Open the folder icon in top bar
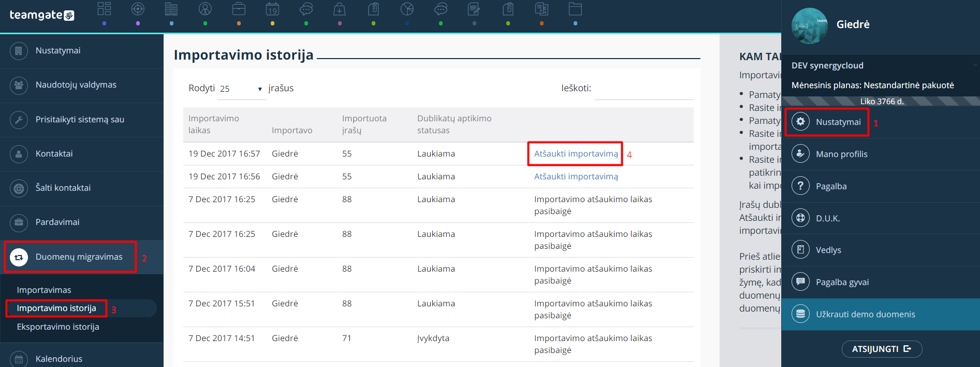 point(575,9)
